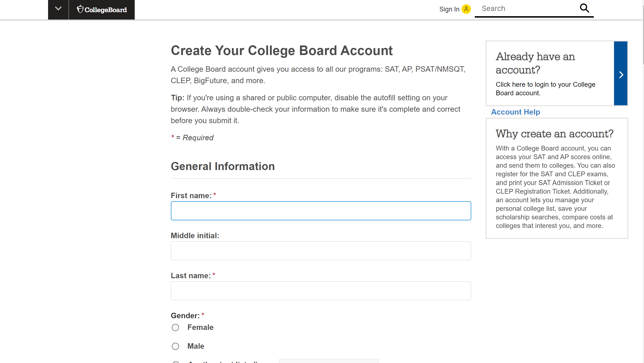Select the Another (not listed) radio option

coord(175,362)
